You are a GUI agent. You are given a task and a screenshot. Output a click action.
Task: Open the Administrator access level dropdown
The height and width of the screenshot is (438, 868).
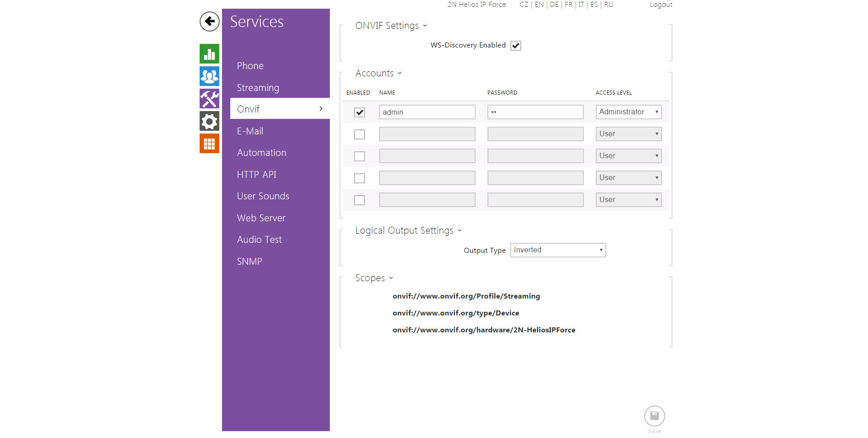tap(628, 112)
